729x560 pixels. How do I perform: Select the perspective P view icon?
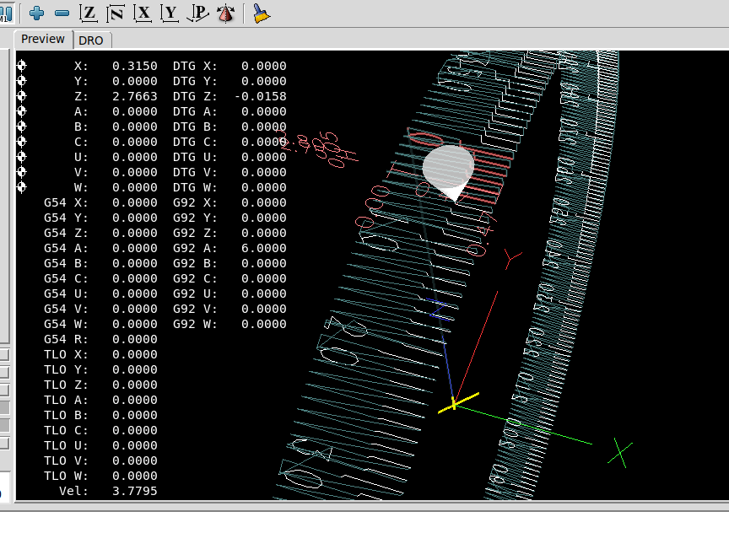click(198, 13)
